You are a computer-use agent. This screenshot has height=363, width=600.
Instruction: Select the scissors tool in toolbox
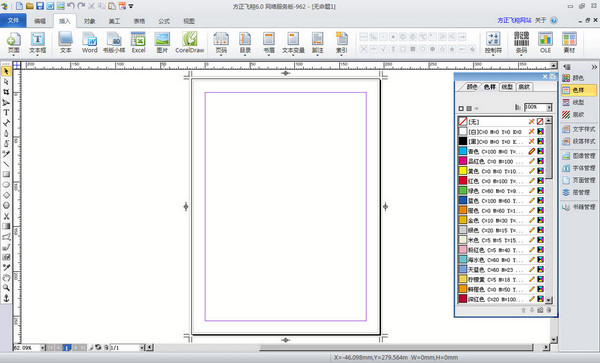pyautogui.click(x=6, y=216)
